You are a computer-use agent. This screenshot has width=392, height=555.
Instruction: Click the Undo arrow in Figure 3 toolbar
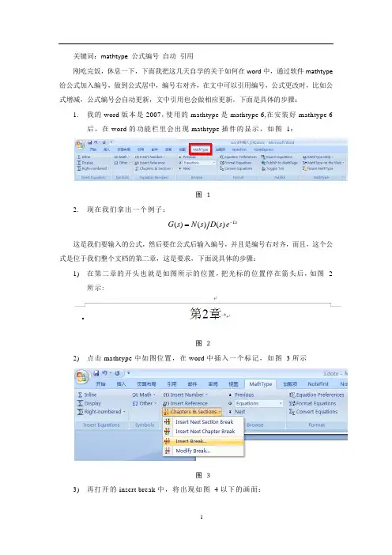click(x=104, y=373)
